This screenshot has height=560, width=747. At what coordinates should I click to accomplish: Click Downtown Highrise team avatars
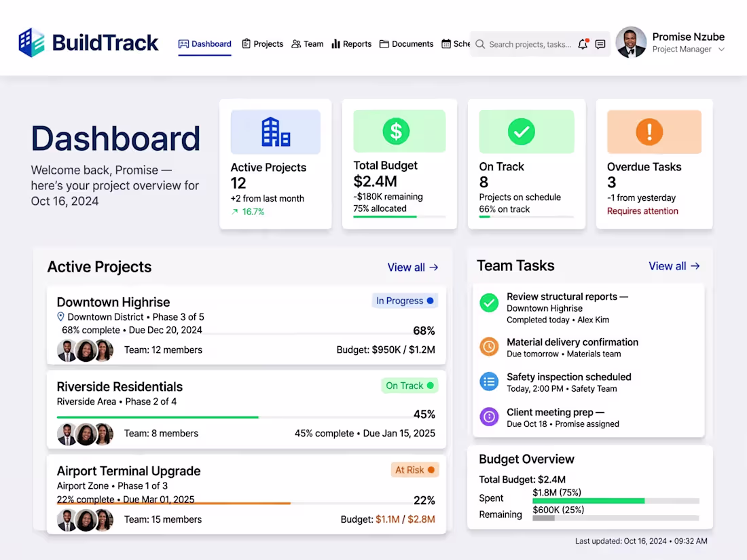[x=86, y=350]
